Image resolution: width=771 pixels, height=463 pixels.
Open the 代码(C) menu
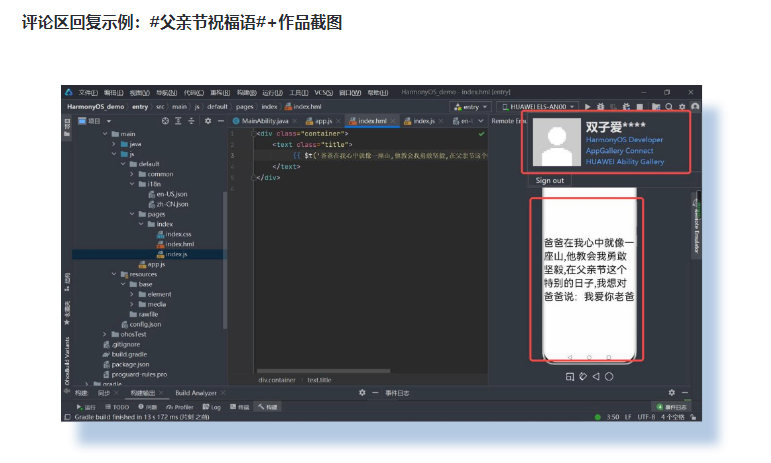(x=194, y=92)
